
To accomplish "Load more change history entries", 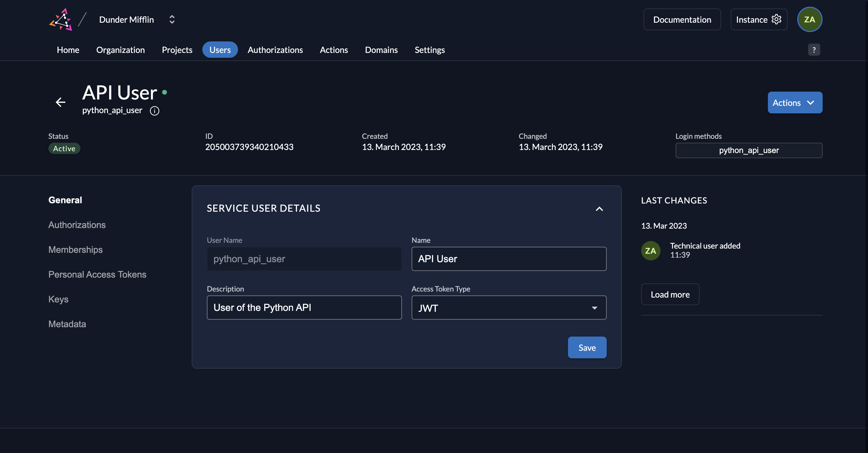I will tap(670, 294).
